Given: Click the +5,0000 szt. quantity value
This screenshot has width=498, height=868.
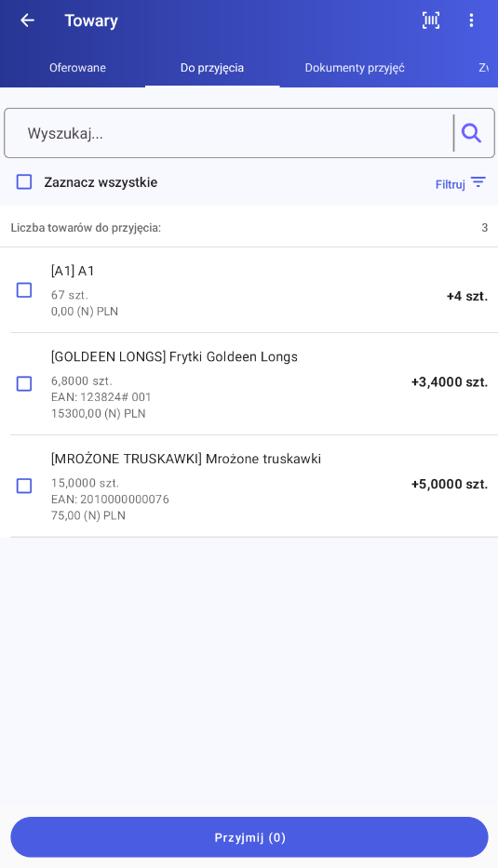Looking at the screenshot, I should coord(450,484).
